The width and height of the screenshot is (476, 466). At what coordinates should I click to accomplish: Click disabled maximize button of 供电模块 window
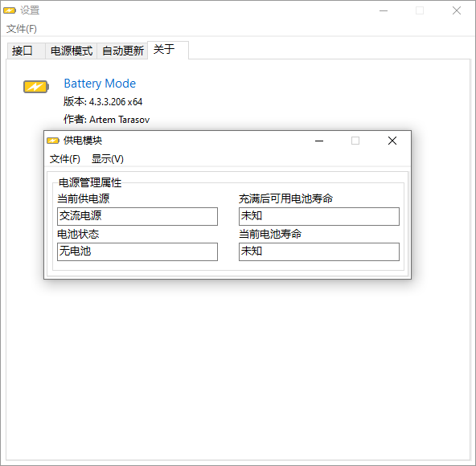coord(355,141)
